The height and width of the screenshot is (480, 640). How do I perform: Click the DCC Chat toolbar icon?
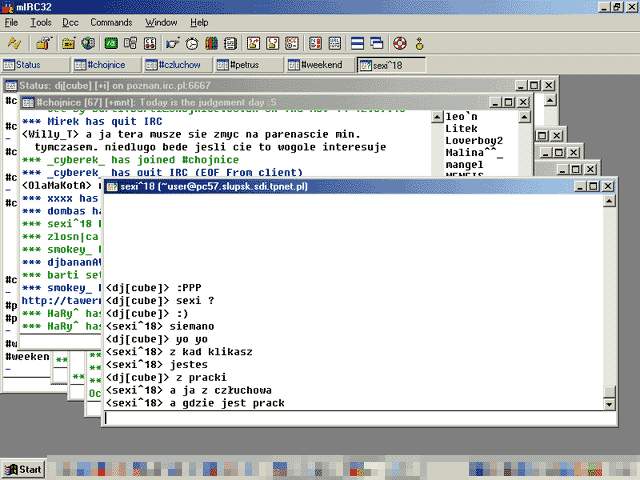[273, 43]
